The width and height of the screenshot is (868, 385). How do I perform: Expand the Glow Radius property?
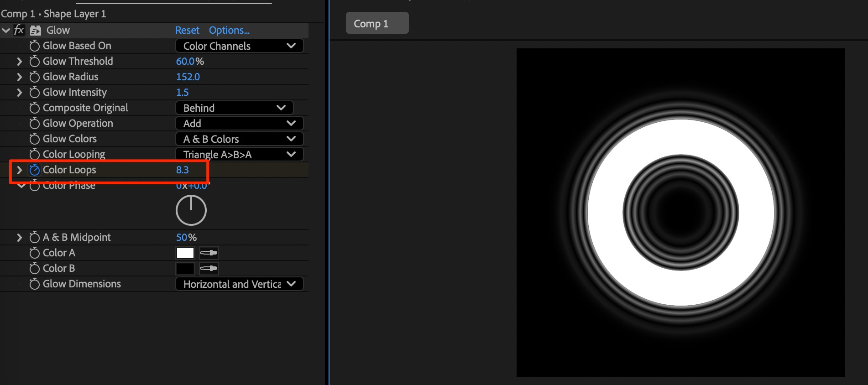pos(19,77)
